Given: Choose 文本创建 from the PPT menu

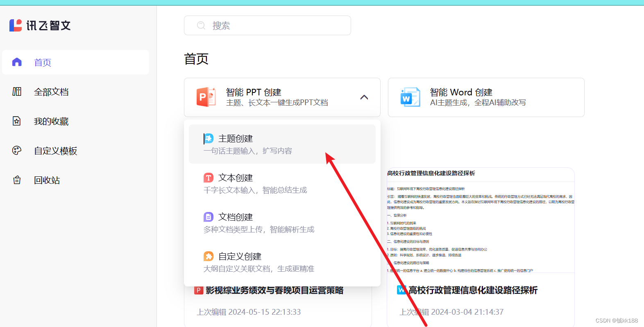Looking at the screenshot, I should click(x=282, y=183).
